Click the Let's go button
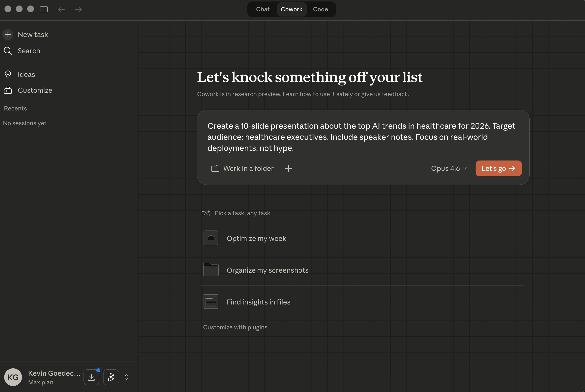 tap(498, 168)
